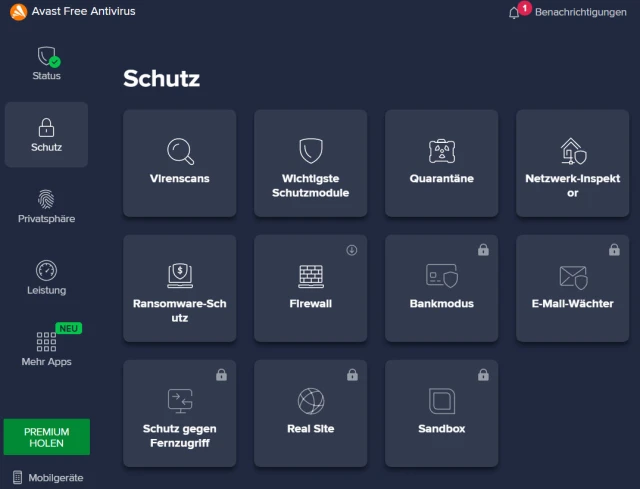Click the red notification count badge
Image resolution: width=640 pixels, height=489 pixels.
[524, 8]
